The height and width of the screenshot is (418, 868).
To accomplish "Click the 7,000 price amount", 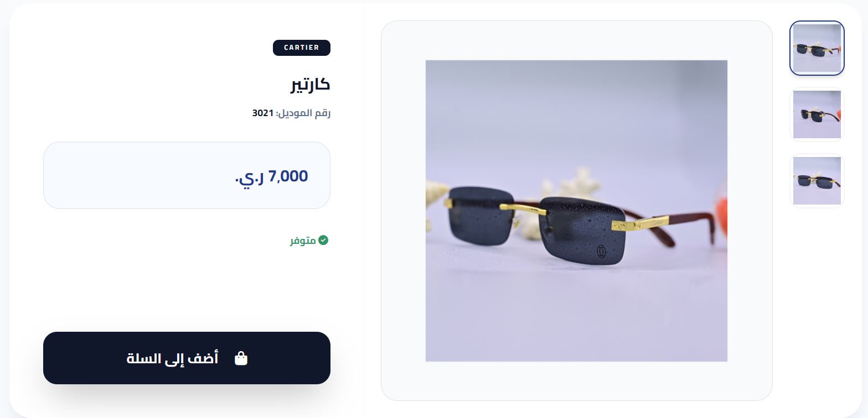I will (x=288, y=176).
